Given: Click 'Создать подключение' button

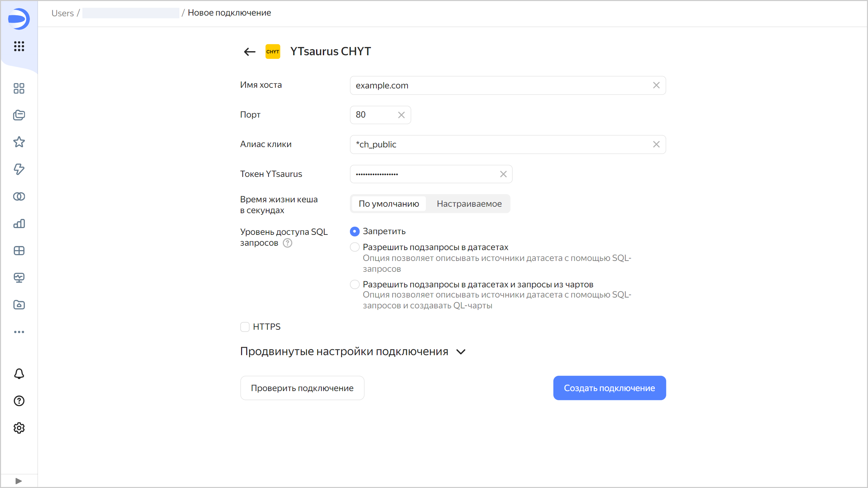Looking at the screenshot, I should [x=609, y=388].
